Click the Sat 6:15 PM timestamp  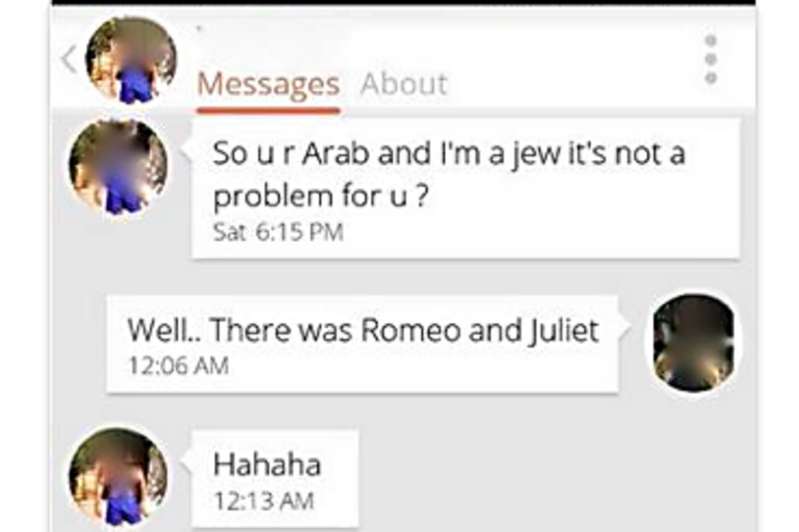point(278,232)
